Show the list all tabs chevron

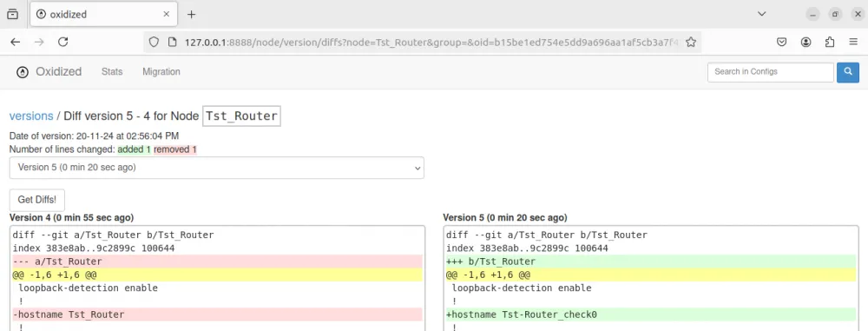pos(762,14)
